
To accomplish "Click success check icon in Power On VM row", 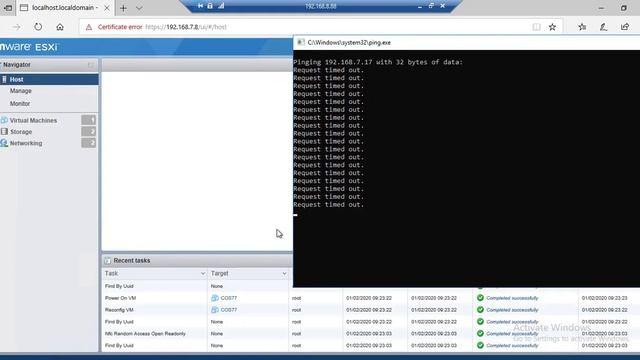I will [x=480, y=298].
